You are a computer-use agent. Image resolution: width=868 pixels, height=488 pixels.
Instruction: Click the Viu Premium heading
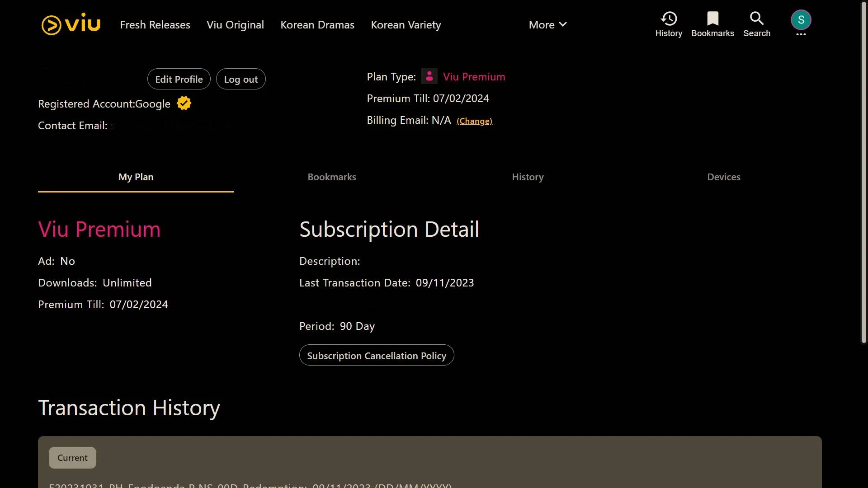tap(99, 230)
